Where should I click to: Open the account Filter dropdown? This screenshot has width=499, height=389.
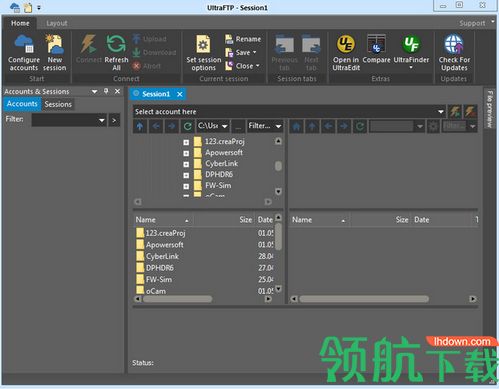(x=102, y=120)
